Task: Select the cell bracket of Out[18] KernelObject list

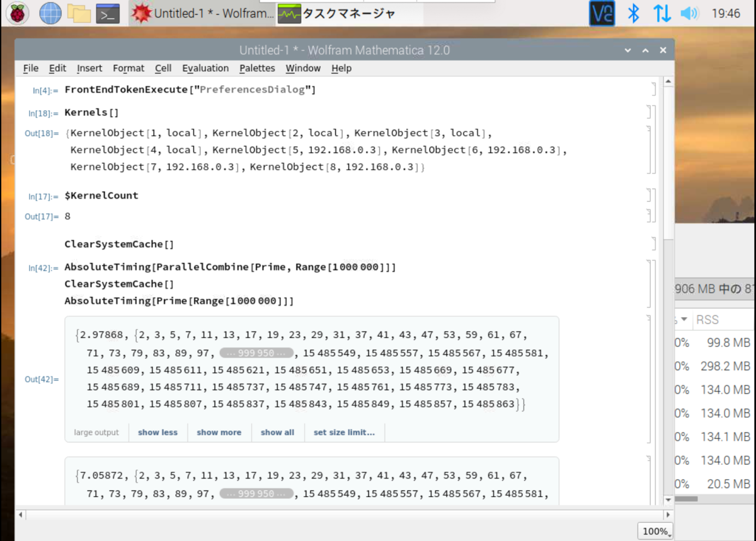Action: (649, 149)
